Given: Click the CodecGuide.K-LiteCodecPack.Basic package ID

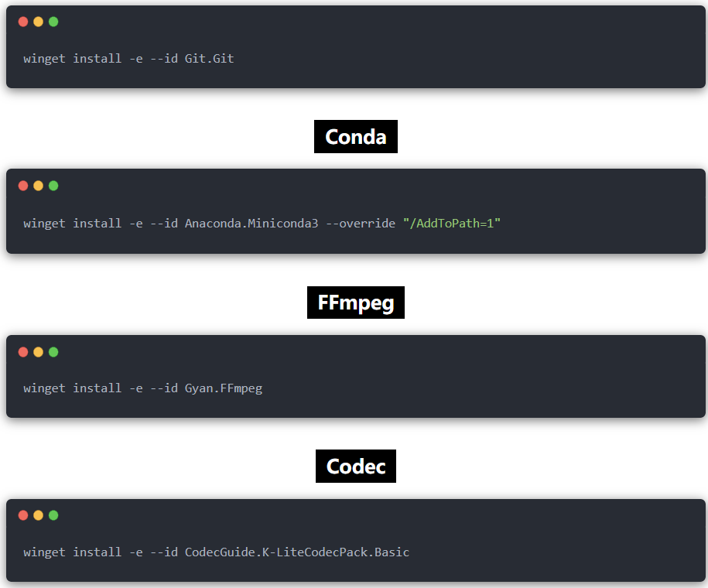Looking at the screenshot, I should click(296, 552).
